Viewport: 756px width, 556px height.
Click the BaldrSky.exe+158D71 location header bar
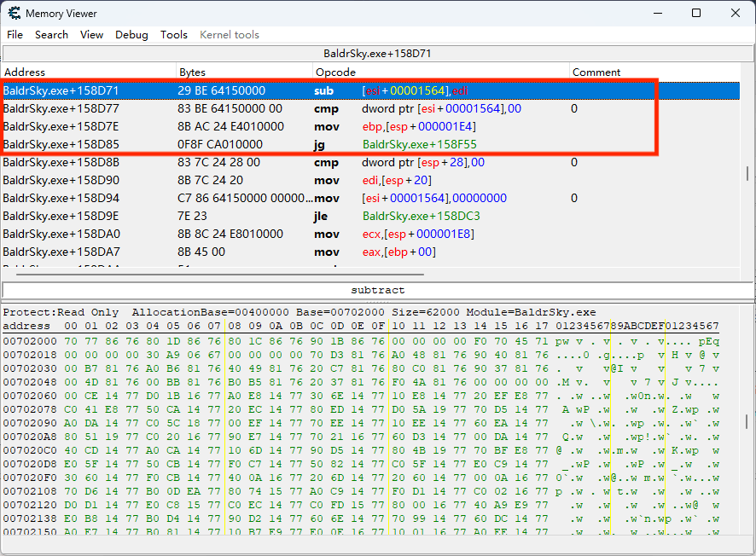pos(377,53)
